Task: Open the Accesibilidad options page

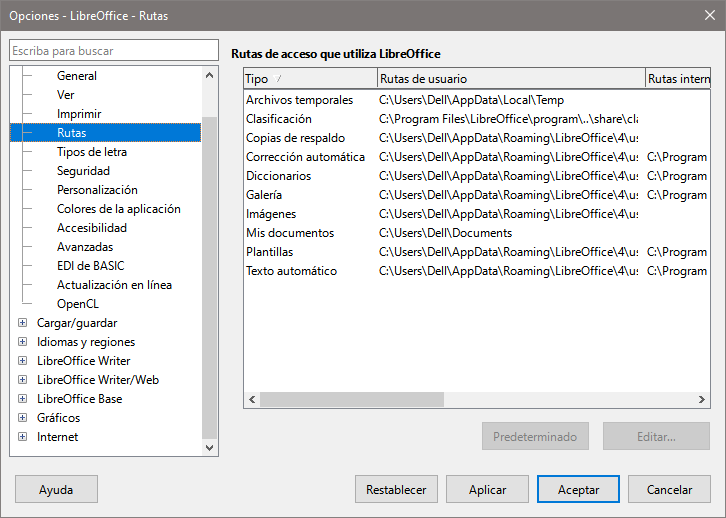Action: [92, 228]
